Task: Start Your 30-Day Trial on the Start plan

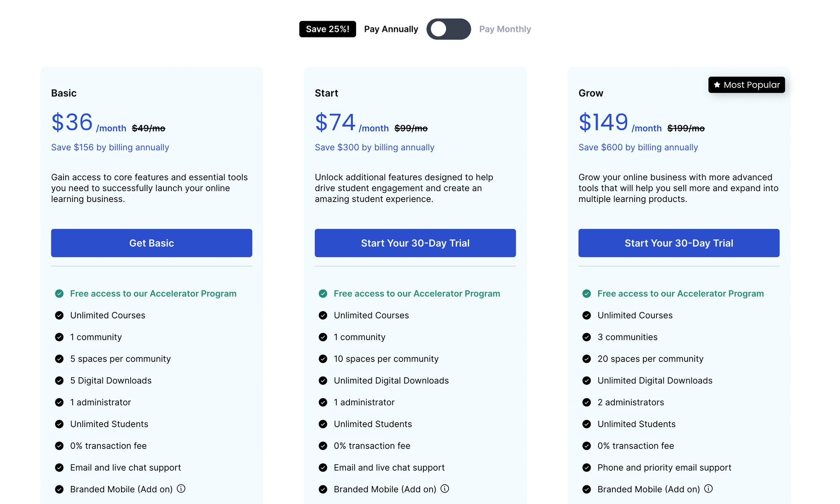Action: point(415,243)
